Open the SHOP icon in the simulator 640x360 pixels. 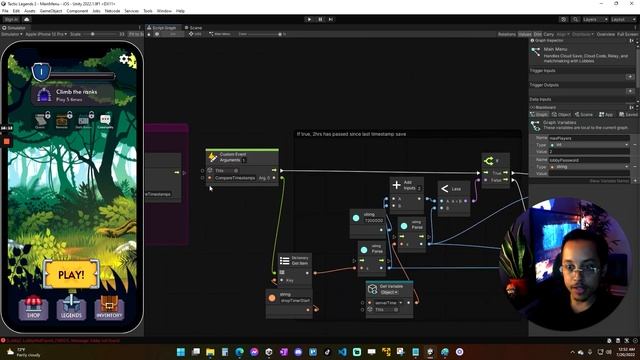point(33,307)
